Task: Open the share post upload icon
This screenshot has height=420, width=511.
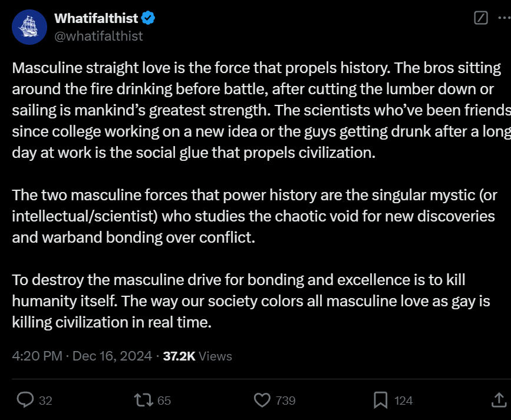Action: [x=499, y=400]
